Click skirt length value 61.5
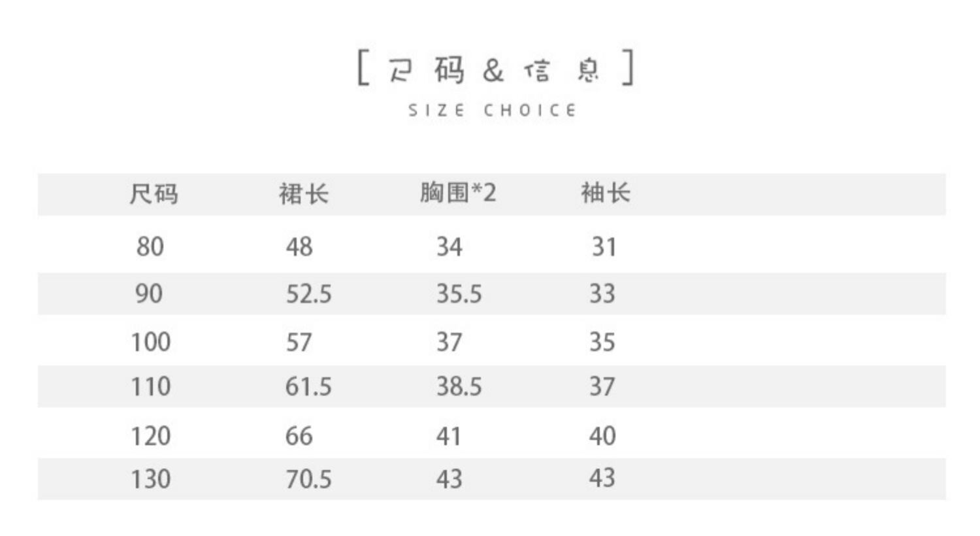The image size is (980, 536). (x=308, y=387)
